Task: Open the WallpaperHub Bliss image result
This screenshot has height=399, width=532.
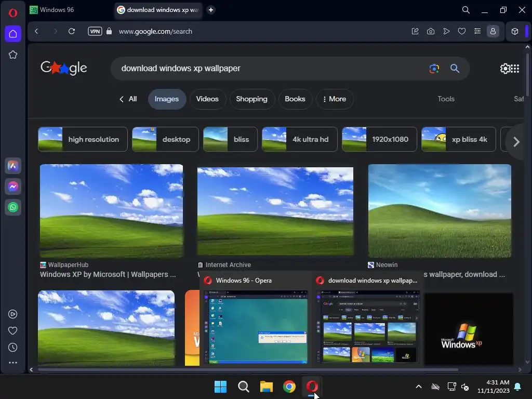Action: [x=111, y=211]
